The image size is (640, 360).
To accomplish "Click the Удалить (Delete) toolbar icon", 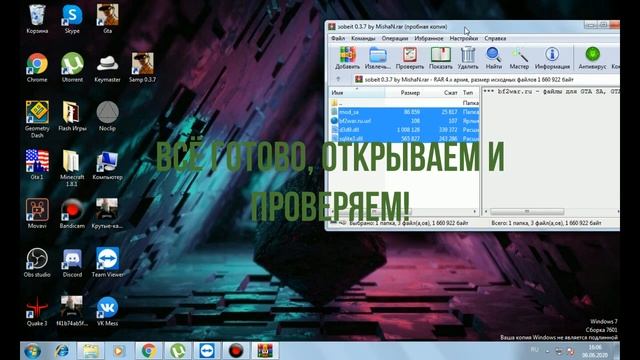I will point(468,58).
